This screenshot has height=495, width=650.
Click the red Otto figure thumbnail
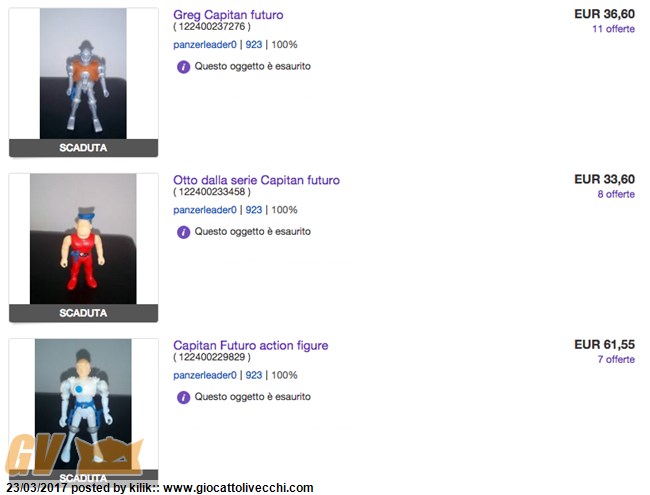[x=83, y=239]
